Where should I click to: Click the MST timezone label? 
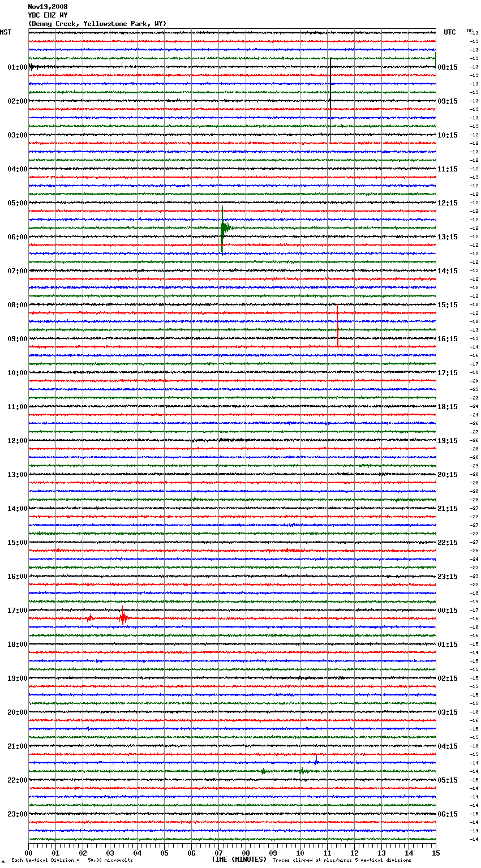[x=6, y=32]
